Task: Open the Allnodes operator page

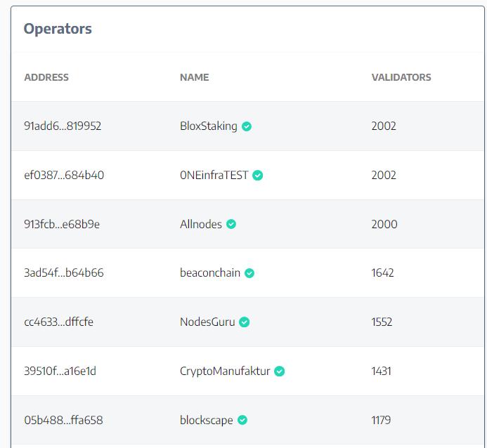Action: coord(200,225)
